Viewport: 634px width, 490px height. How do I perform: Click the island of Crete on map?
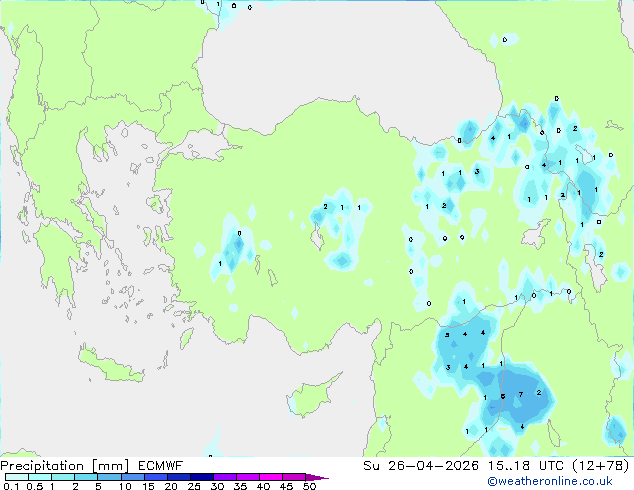tap(111, 364)
